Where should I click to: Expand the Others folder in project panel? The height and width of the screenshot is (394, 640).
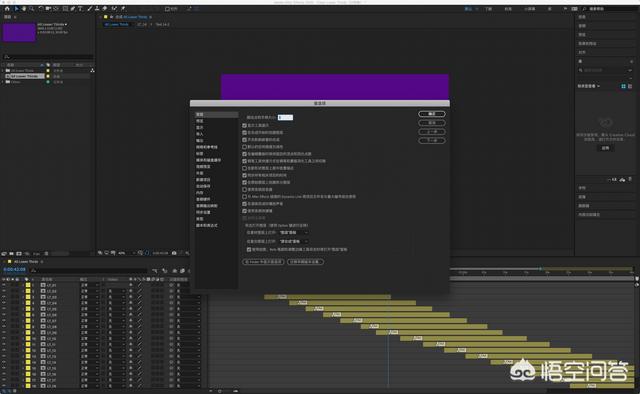pyautogui.click(x=3, y=82)
